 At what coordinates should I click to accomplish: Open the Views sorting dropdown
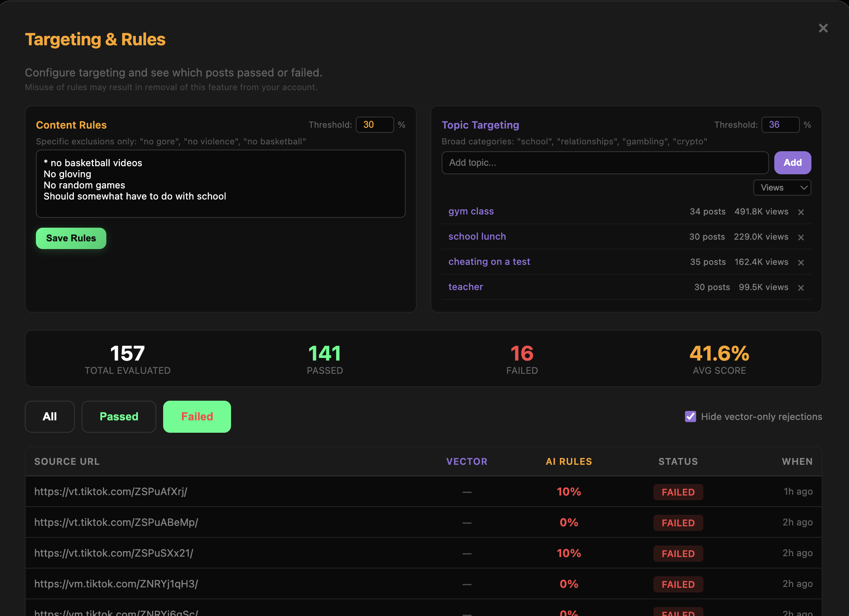(782, 188)
